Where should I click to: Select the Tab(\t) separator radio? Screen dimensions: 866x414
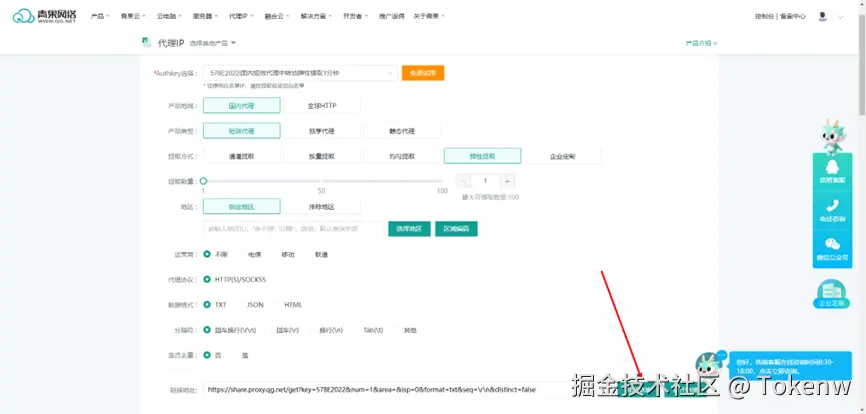coord(356,330)
